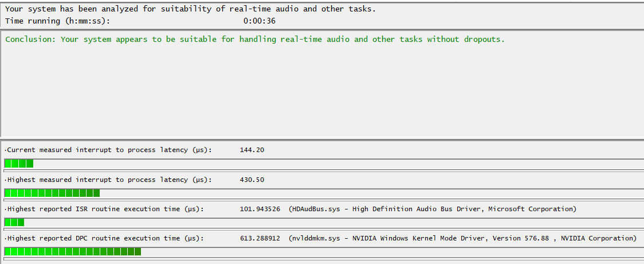
Task: Click the highest latency value 430.50
Action: [x=252, y=180]
